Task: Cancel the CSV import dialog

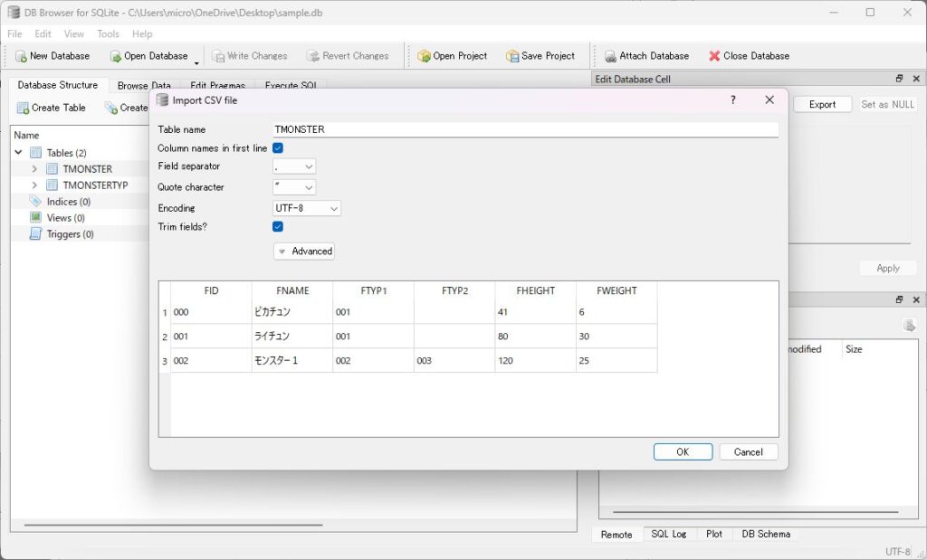Action: coord(748,451)
